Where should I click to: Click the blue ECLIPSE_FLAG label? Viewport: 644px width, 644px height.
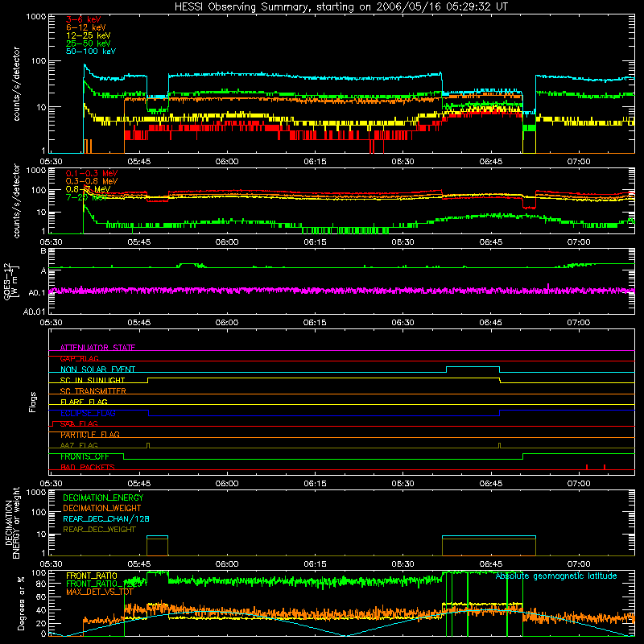(88, 413)
